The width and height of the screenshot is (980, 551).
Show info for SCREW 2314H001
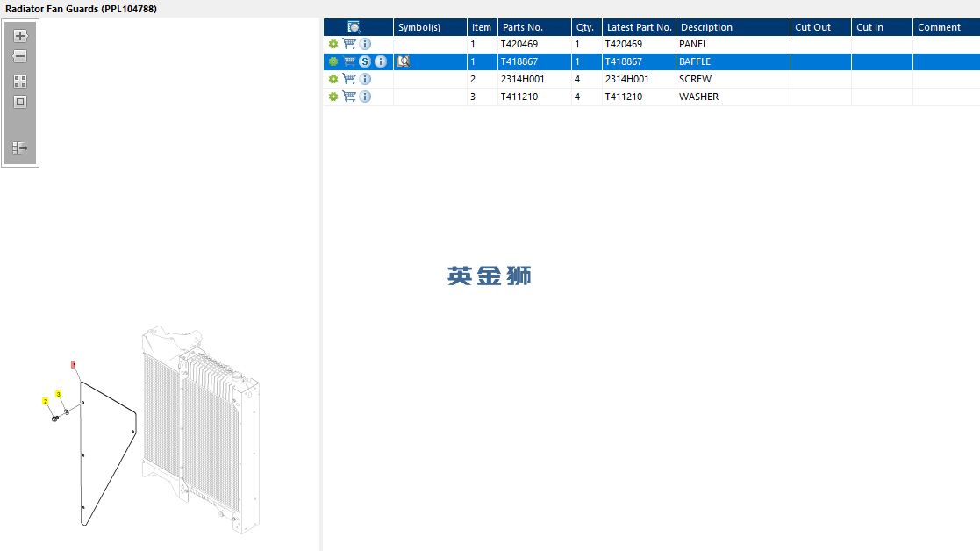[365, 79]
